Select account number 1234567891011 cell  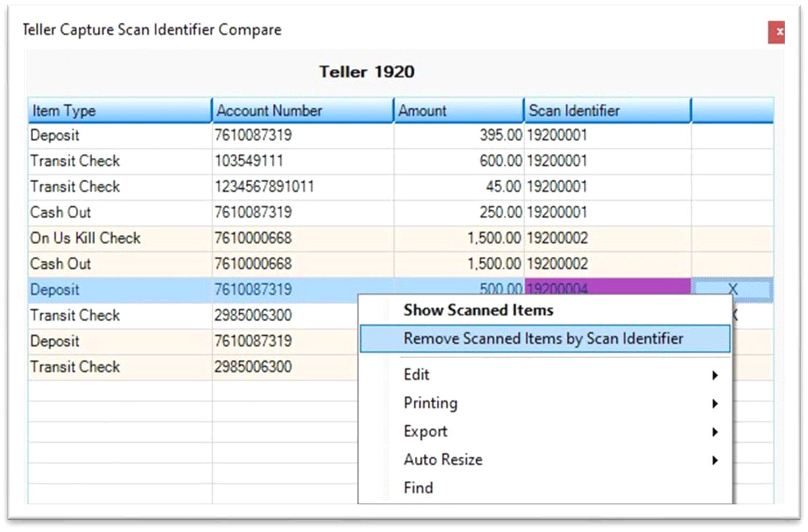coord(303,187)
